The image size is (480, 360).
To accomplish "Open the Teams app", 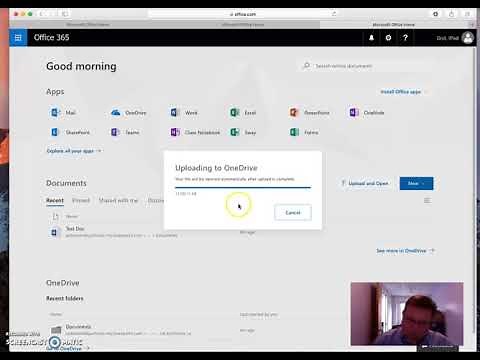I will click(x=125, y=132).
